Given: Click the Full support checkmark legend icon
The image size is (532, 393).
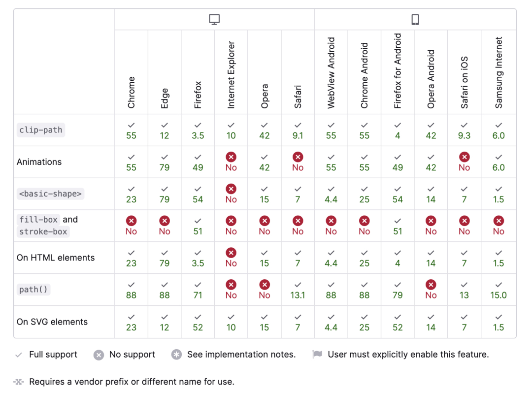Looking at the screenshot, I should pos(19,355).
